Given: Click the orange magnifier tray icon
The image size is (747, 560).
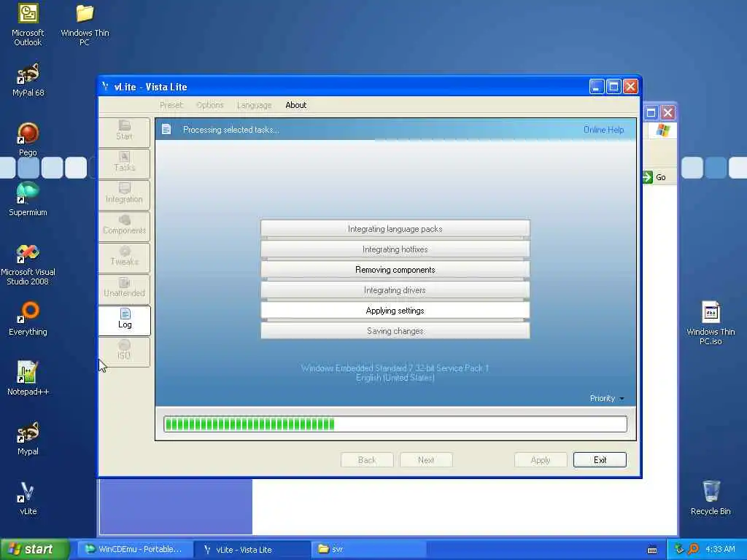Looking at the screenshot, I should click(x=693, y=550).
